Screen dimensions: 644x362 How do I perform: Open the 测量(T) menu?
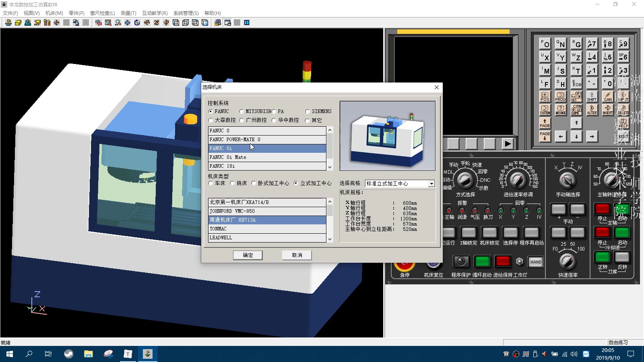[x=128, y=13]
